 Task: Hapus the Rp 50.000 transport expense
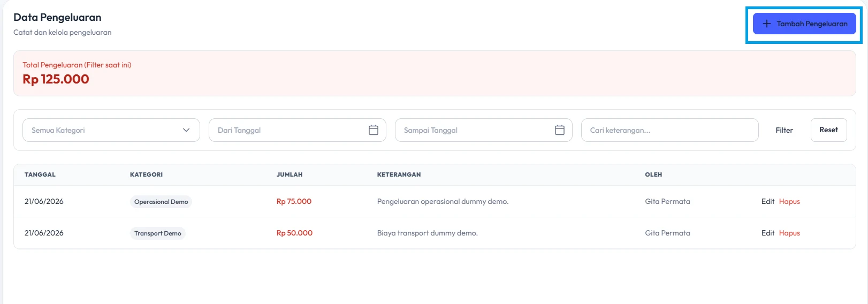point(789,233)
